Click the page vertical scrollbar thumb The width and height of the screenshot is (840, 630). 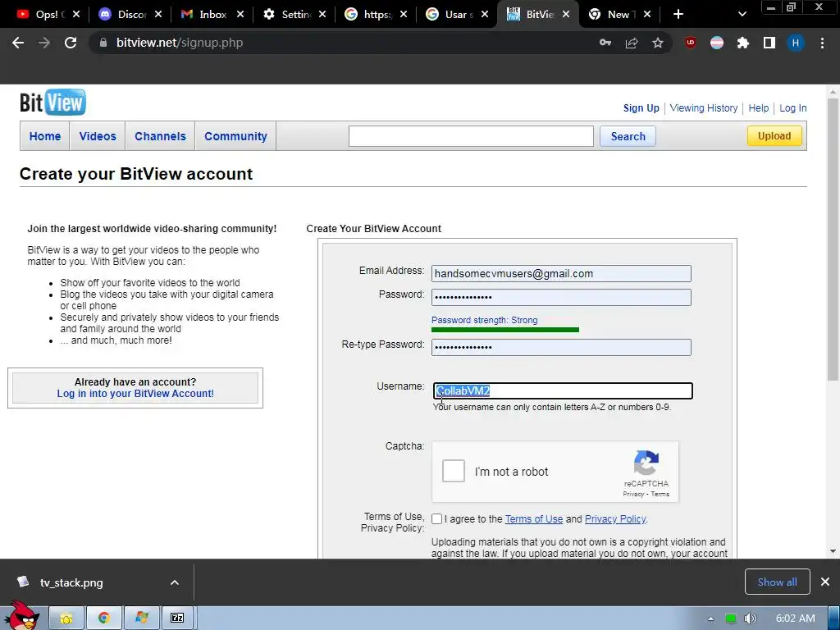(833, 240)
